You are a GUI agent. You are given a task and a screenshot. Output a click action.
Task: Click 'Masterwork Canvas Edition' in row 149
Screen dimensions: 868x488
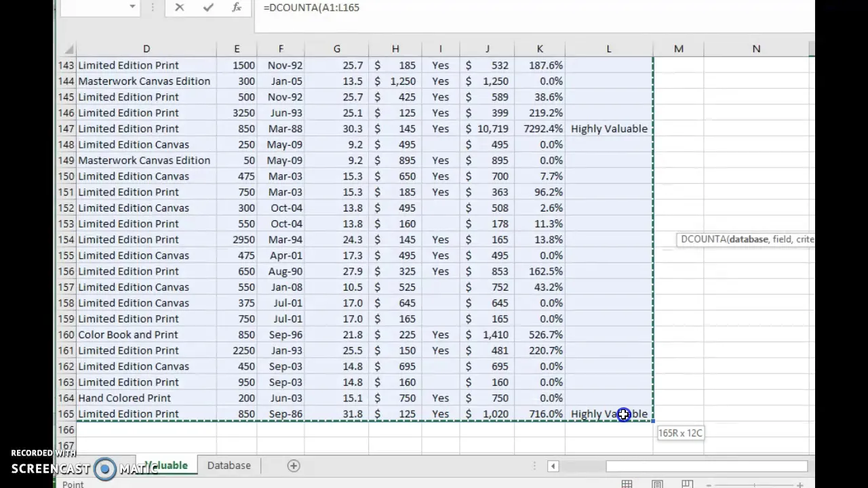click(146, 161)
